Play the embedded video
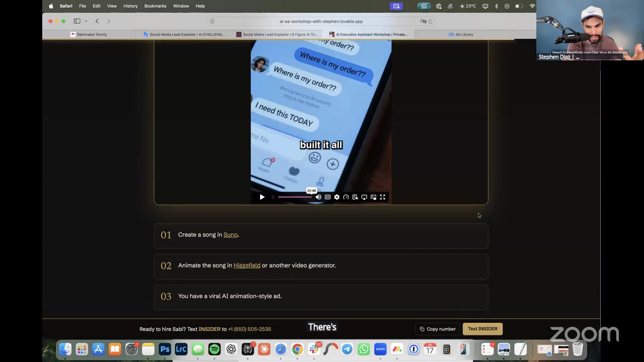This screenshot has width=644, height=362. pyautogui.click(x=262, y=197)
